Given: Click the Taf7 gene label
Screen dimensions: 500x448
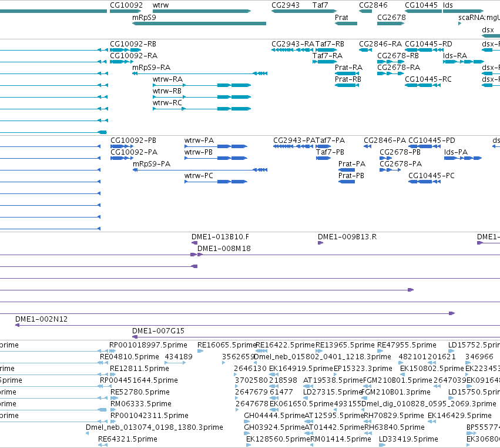Looking at the screenshot, I should tap(320, 5).
